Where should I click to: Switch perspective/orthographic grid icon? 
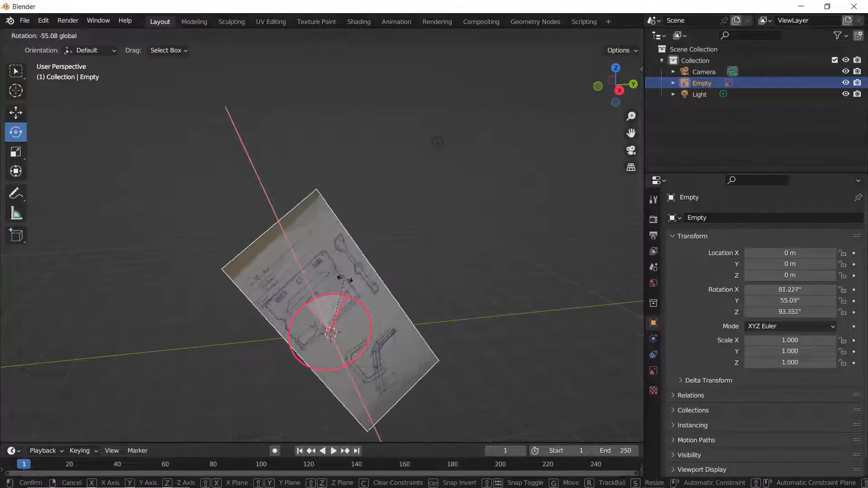[631, 167]
